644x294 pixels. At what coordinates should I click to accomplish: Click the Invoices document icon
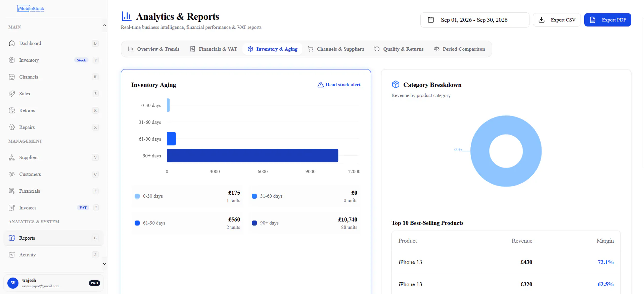pyautogui.click(x=12, y=208)
